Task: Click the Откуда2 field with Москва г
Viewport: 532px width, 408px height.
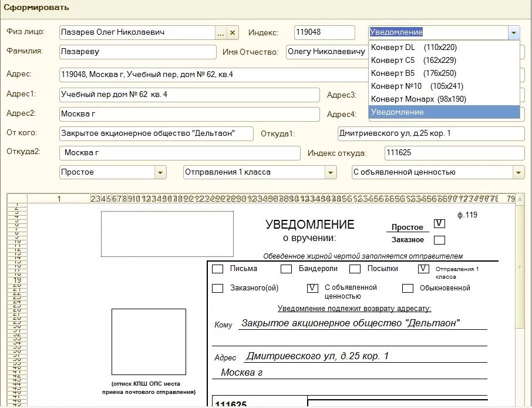Action: coord(180,153)
